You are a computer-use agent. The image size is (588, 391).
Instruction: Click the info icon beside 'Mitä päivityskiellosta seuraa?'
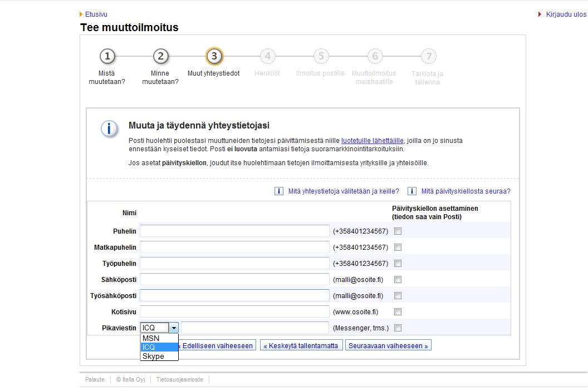tap(412, 191)
